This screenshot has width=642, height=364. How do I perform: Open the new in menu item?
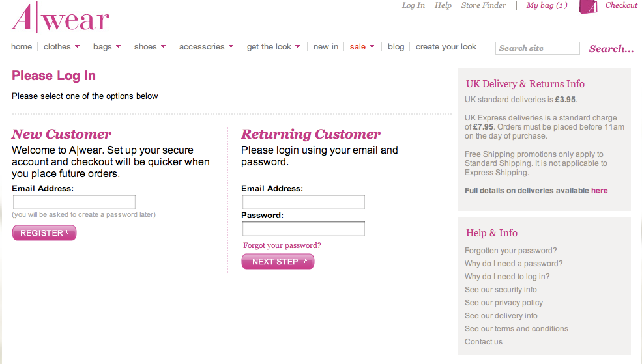point(326,47)
